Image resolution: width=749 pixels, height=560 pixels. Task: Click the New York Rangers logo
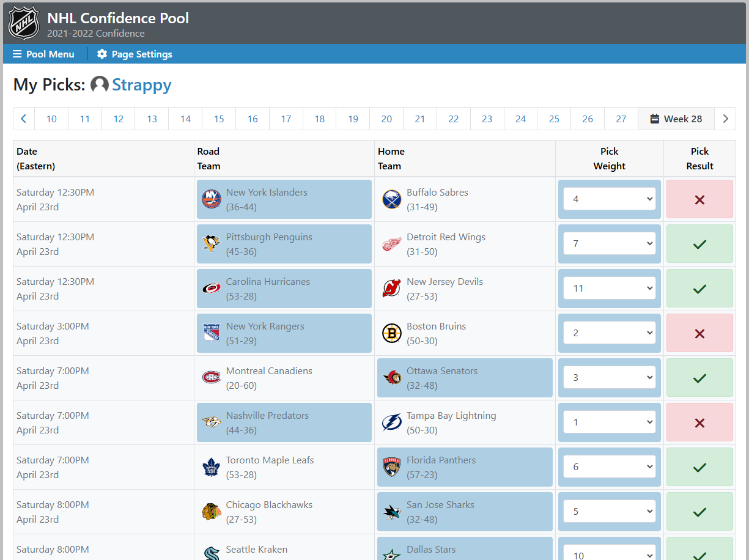coord(212,333)
